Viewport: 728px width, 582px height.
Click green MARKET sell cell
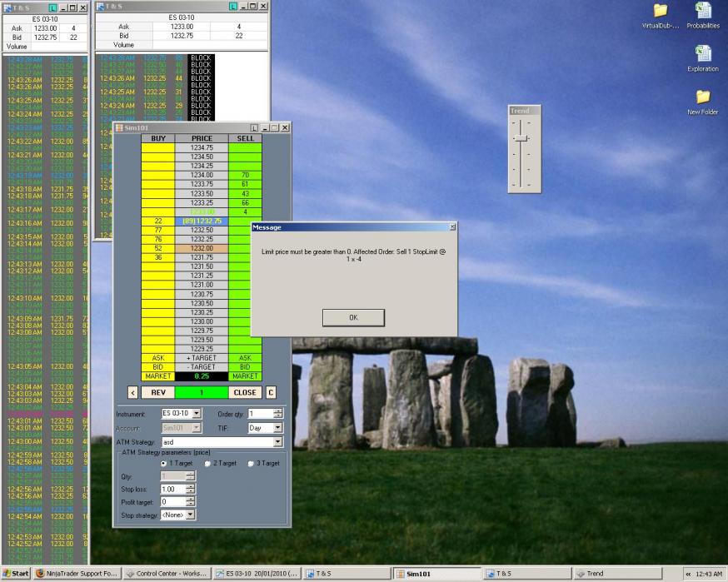245,376
